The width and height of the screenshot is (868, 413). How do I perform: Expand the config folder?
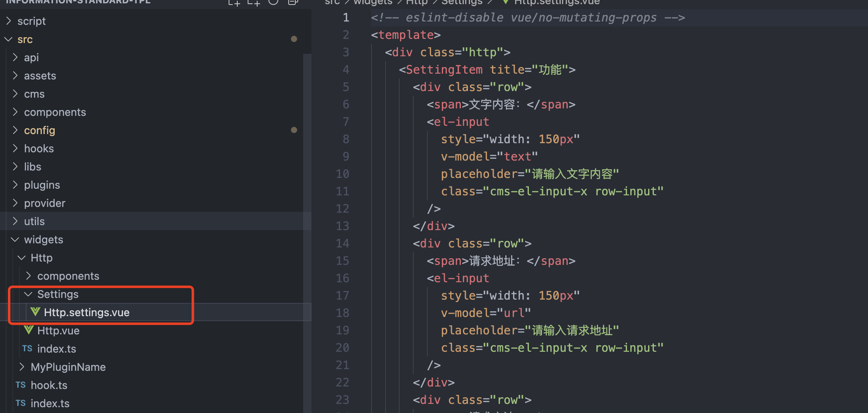pyautogui.click(x=15, y=130)
